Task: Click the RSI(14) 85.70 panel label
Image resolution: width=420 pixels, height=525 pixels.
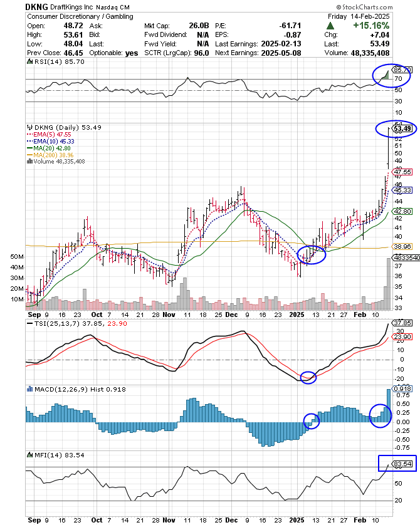Action: (x=60, y=61)
